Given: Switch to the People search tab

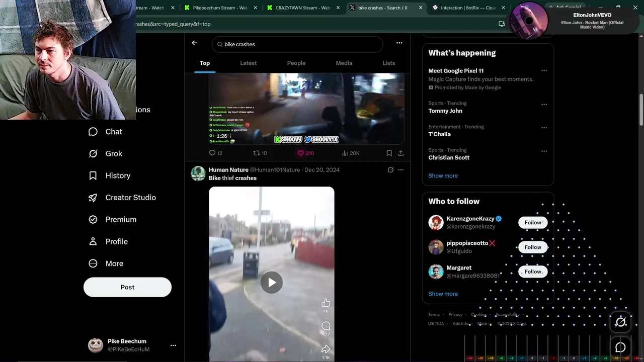Looking at the screenshot, I should [x=296, y=63].
